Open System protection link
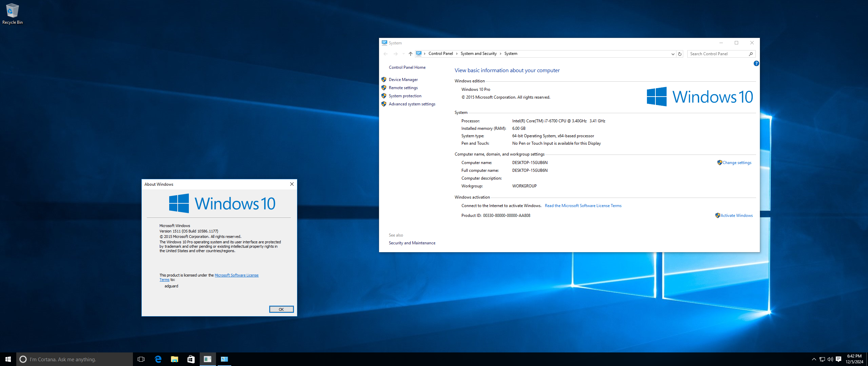This screenshot has width=868, height=366. tap(405, 96)
